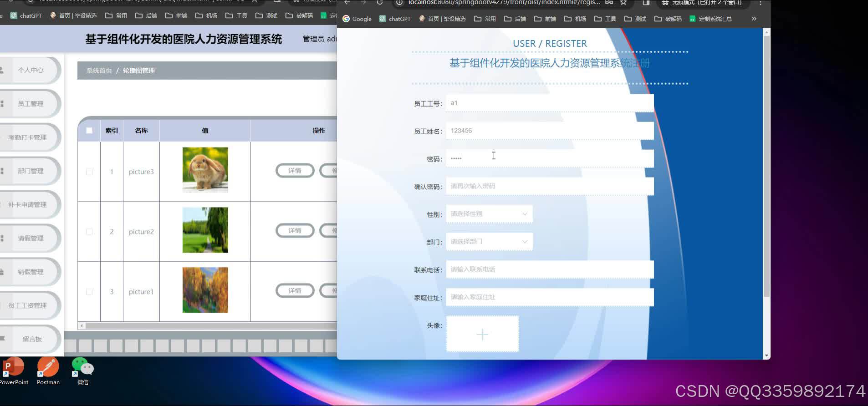Open 首页 | 毕设精选 bookmark in admin window
This screenshot has width=868, height=406.
[73, 15]
